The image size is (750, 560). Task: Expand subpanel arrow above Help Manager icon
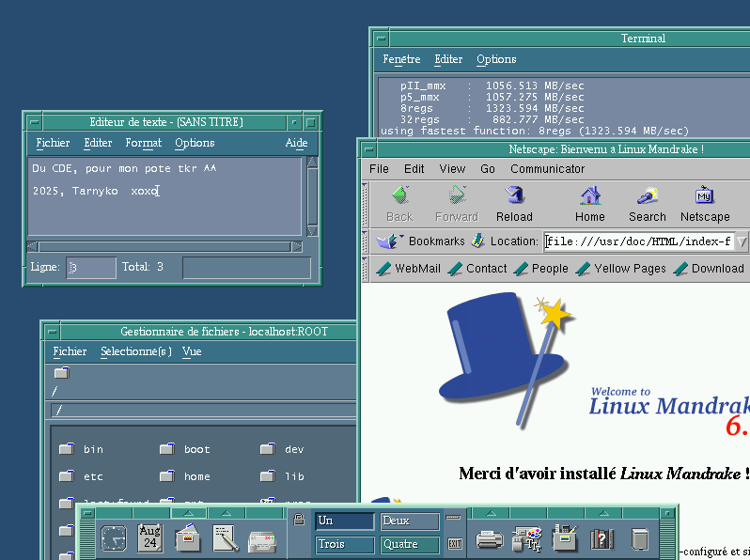point(603,513)
